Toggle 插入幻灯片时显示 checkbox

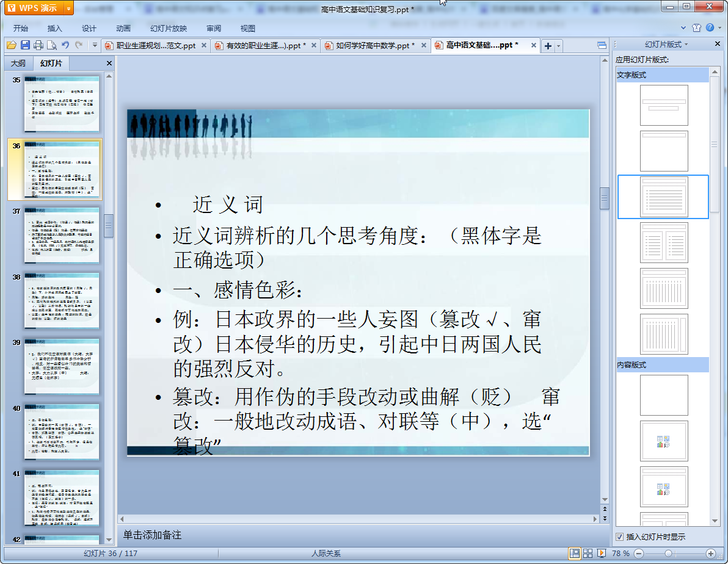coord(619,537)
